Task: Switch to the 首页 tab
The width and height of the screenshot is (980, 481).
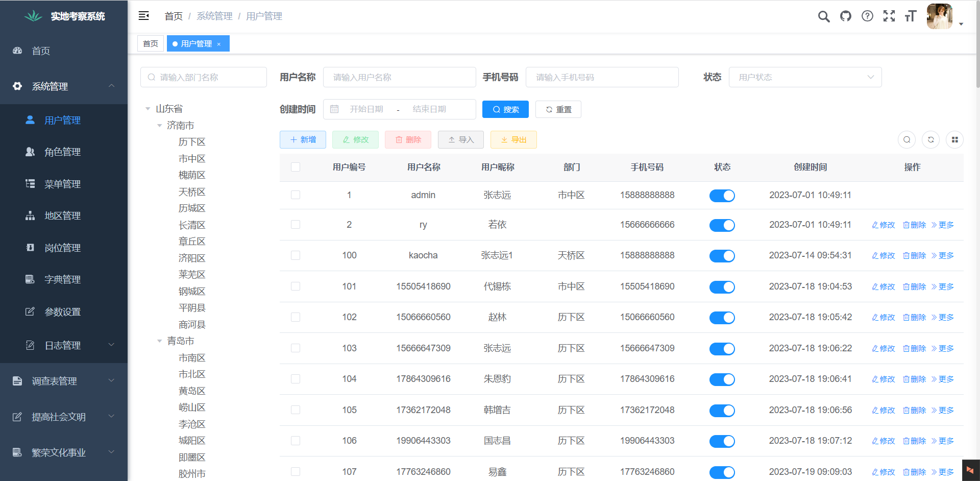Action: pos(151,43)
